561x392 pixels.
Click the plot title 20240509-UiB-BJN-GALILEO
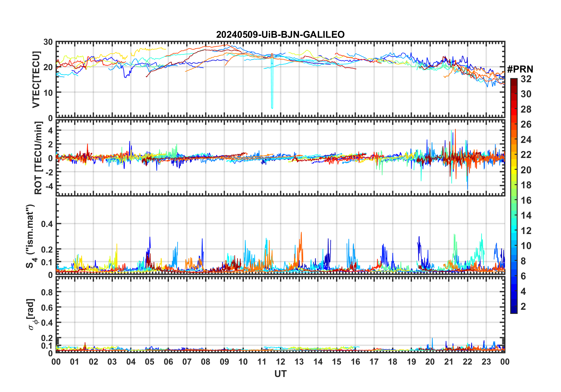click(x=280, y=34)
